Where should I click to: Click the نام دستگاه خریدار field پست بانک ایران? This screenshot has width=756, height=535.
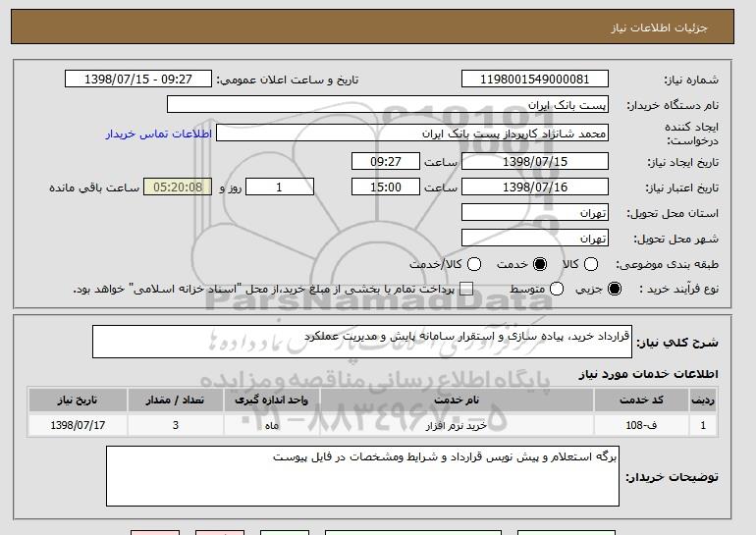point(388,105)
